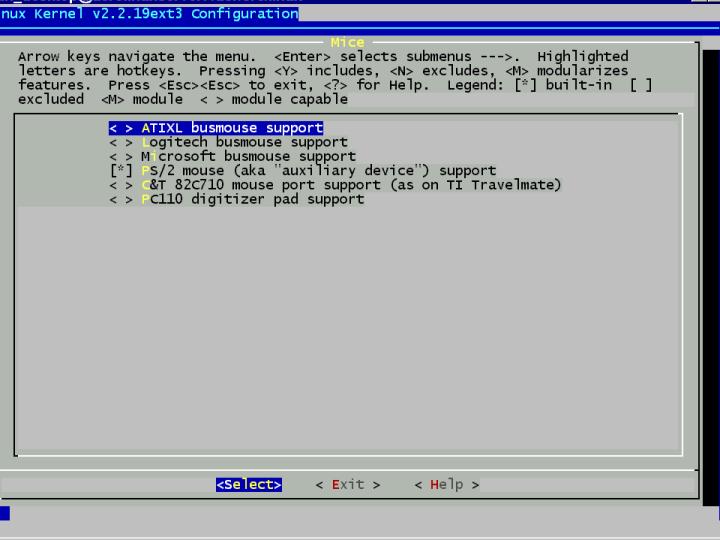Toggle PC110 digitizer pad selector
720x540 pixels.
121,199
